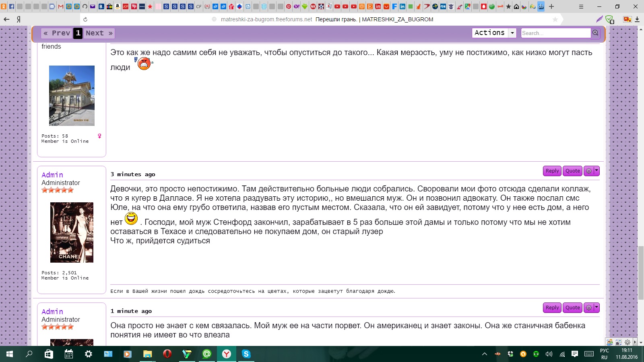Reply to the 3-minutes-ago Admin post
Image resolution: width=644 pixels, height=362 pixels.
[x=552, y=171]
